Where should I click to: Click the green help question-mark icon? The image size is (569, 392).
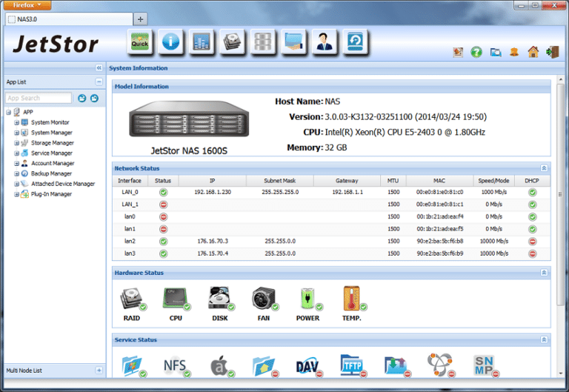tap(476, 52)
